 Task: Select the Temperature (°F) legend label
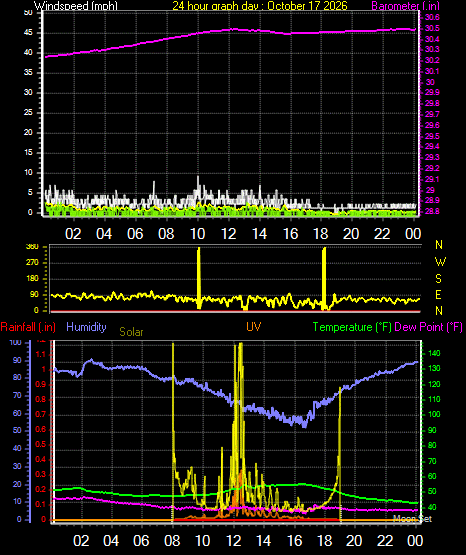[x=352, y=327]
